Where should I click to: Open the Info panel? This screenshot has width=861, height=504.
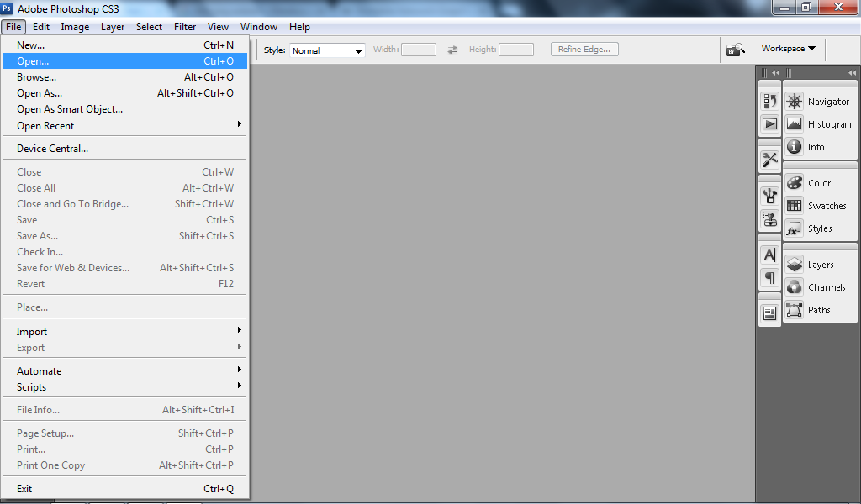(820, 146)
